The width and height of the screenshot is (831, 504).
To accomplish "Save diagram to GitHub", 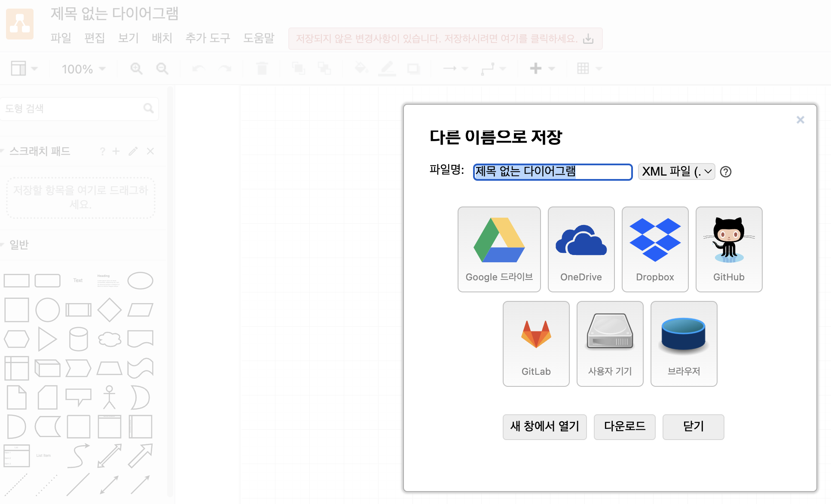I will pyautogui.click(x=729, y=249).
